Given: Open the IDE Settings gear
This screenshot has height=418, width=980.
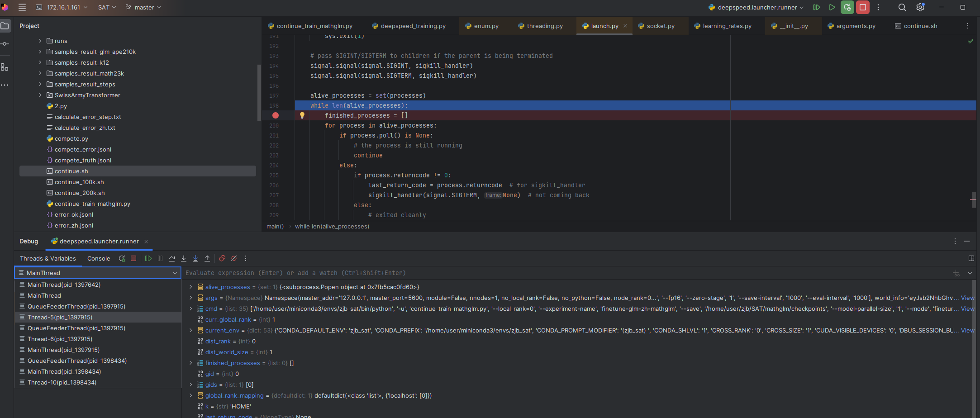Looking at the screenshot, I should tap(920, 7).
